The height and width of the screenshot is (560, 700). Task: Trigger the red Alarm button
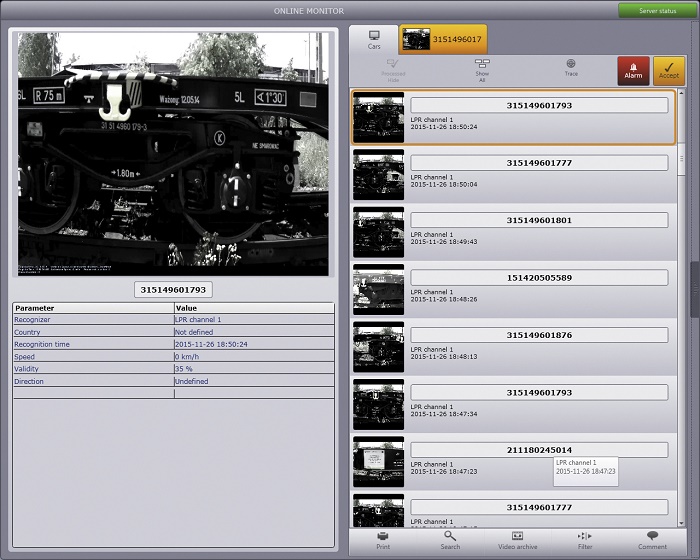[633, 70]
